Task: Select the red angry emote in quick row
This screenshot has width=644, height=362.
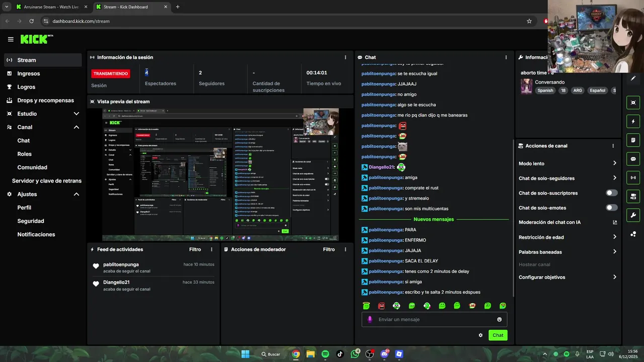Action: (381, 306)
